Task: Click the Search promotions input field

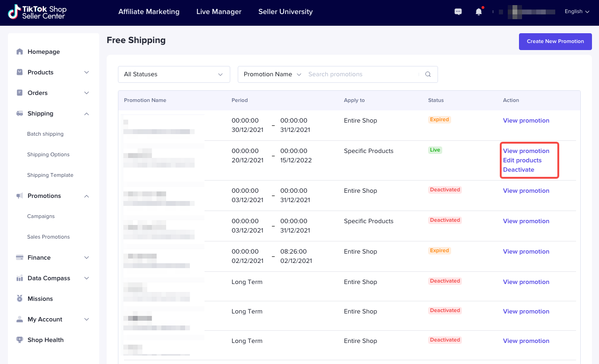Action: 360,74
